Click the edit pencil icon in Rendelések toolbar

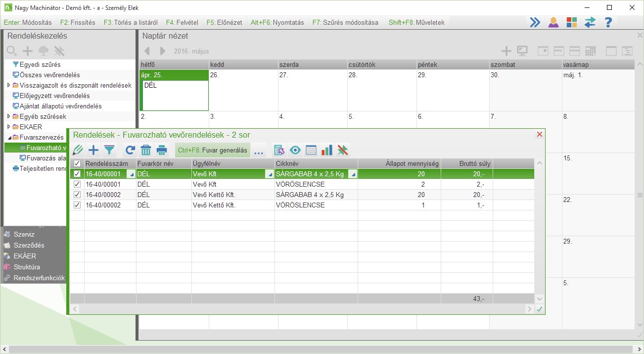tap(78, 151)
